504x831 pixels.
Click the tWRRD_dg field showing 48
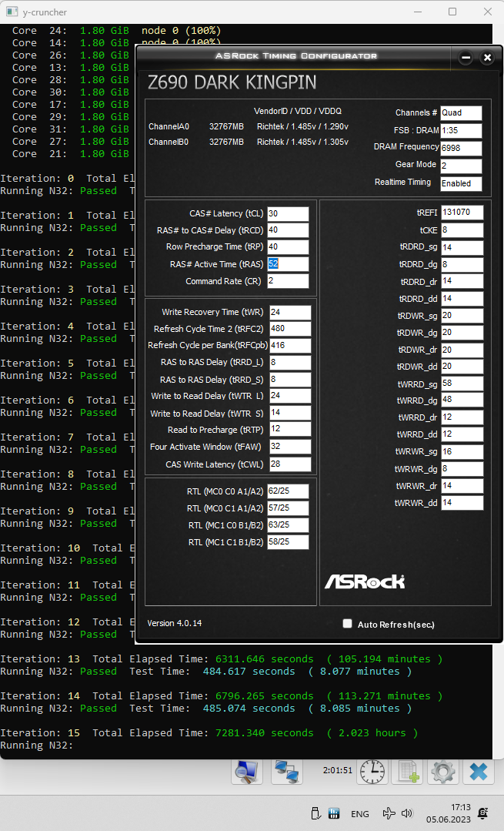tap(462, 400)
